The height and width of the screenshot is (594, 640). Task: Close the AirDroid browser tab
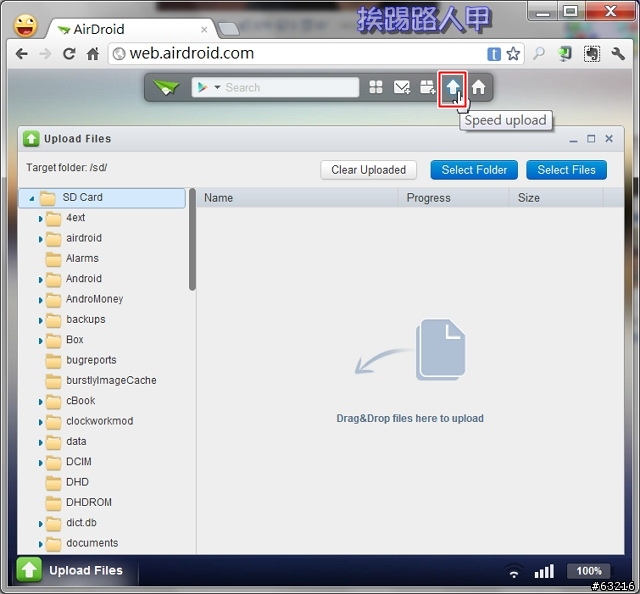tap(204, 29)
